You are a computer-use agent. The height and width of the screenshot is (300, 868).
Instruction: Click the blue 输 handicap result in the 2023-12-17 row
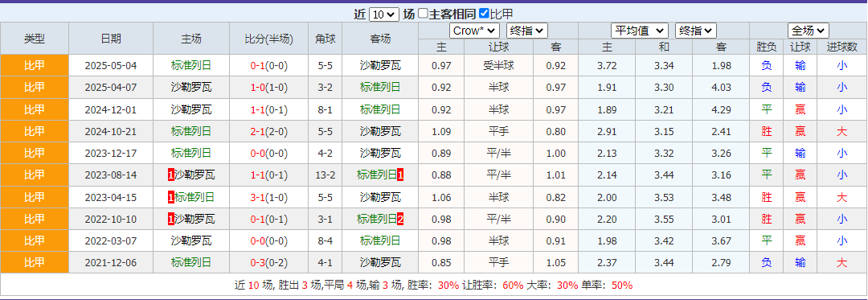click(x=800, y=154)
